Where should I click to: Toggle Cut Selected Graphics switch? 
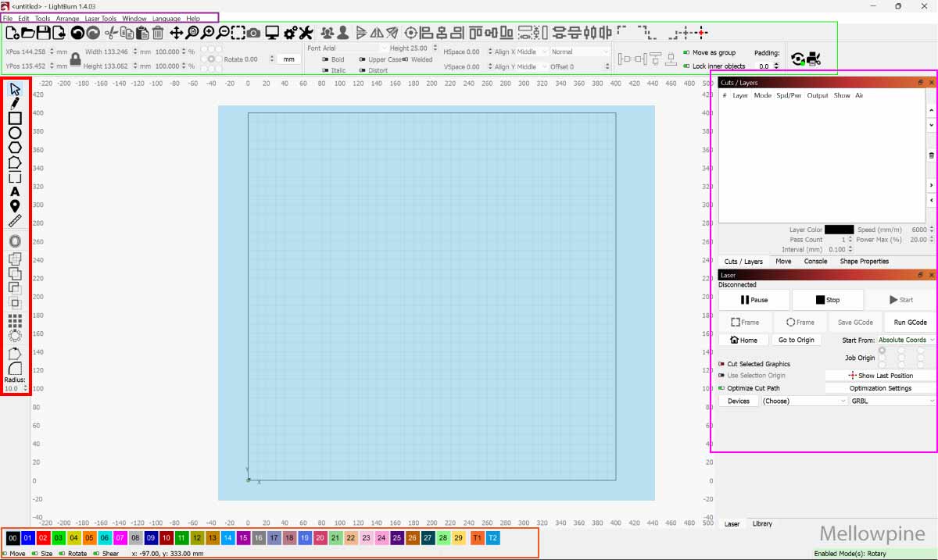click(x=721, y=364)
